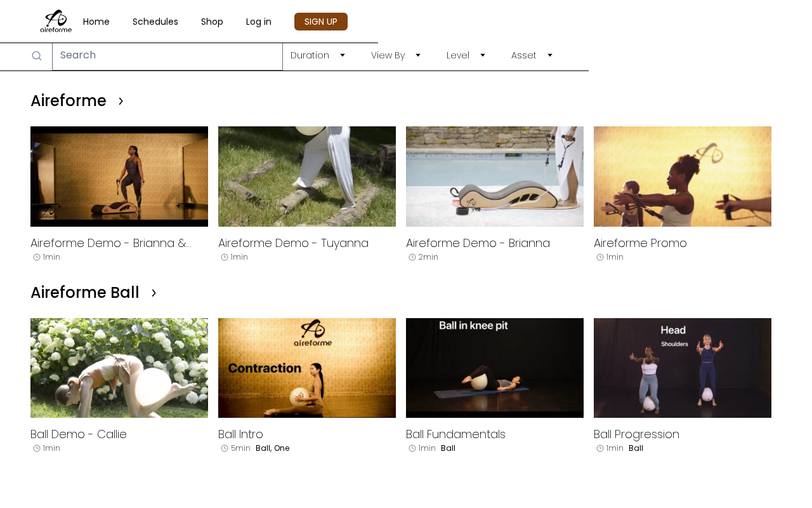The image size is (812, 508).
Task: Open Aireforme Demo - Tuyanna video thumbnail
Action: tap(307, 177)
